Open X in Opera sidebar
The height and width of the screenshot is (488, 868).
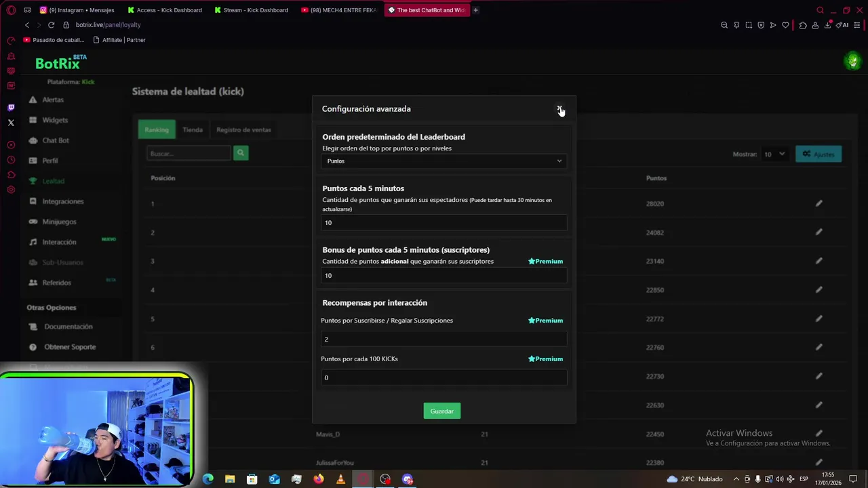pos(11,123)
